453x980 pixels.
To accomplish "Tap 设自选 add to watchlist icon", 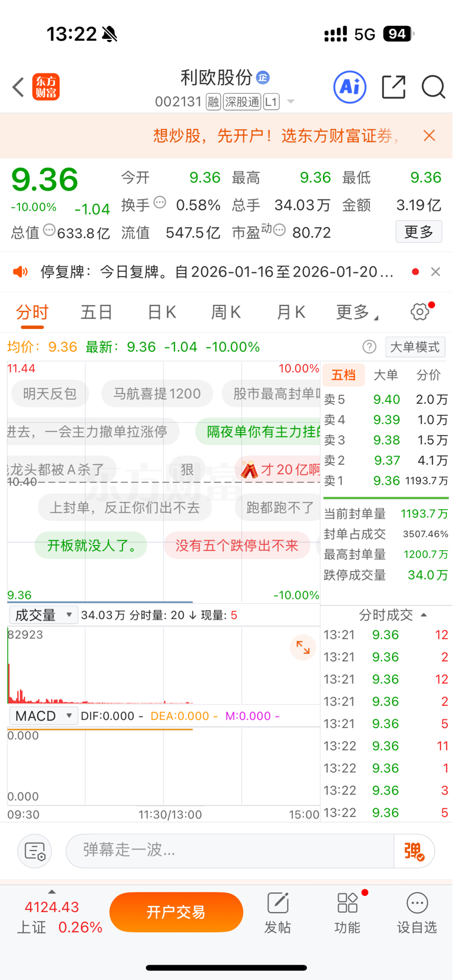I will 417,913.
